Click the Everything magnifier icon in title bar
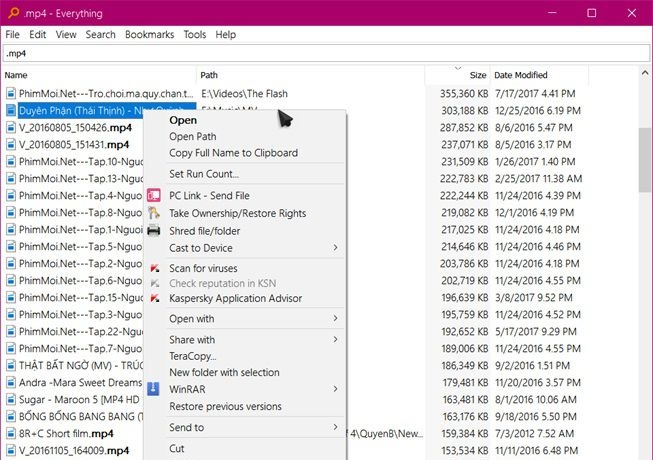Viewport: 653px width, 460px height. tap(11, 13)
